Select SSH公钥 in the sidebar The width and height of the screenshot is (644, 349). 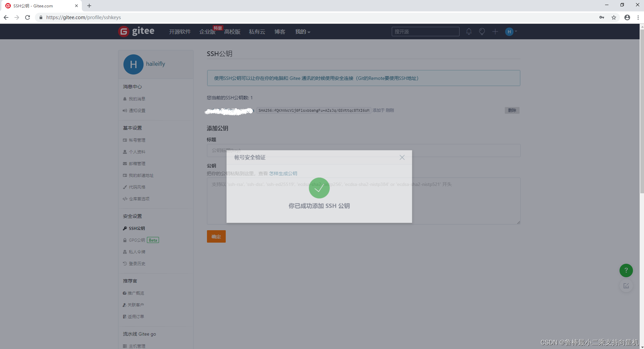pyautogui.click(x=134, y=228)
